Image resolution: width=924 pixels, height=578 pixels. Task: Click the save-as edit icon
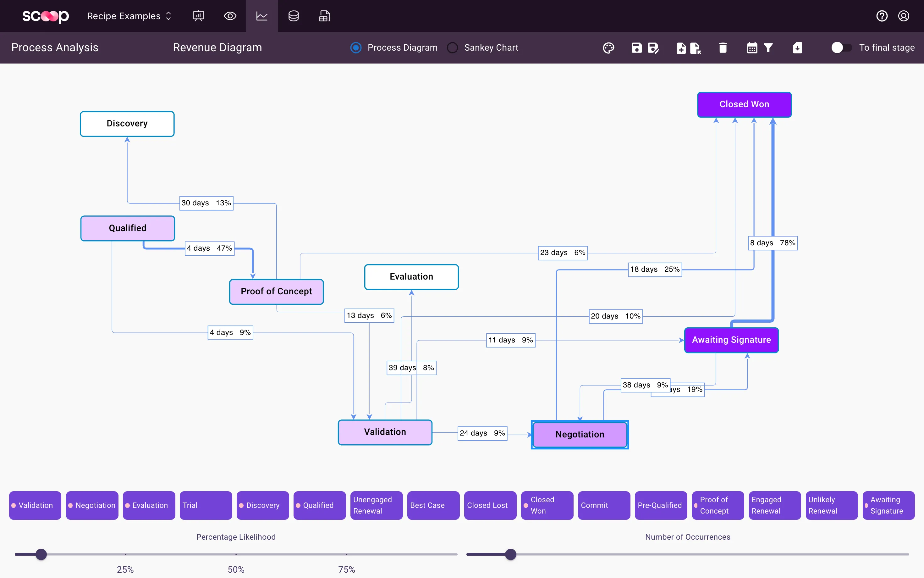tap(653, 48)
